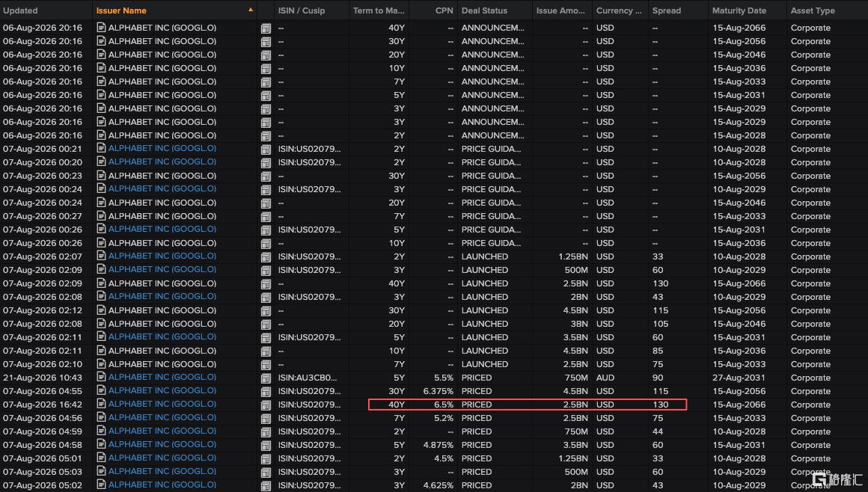Viewport: 868px width, 492px height.
Task: Open document icon in 40Y launched row
Action: [101, 283]
